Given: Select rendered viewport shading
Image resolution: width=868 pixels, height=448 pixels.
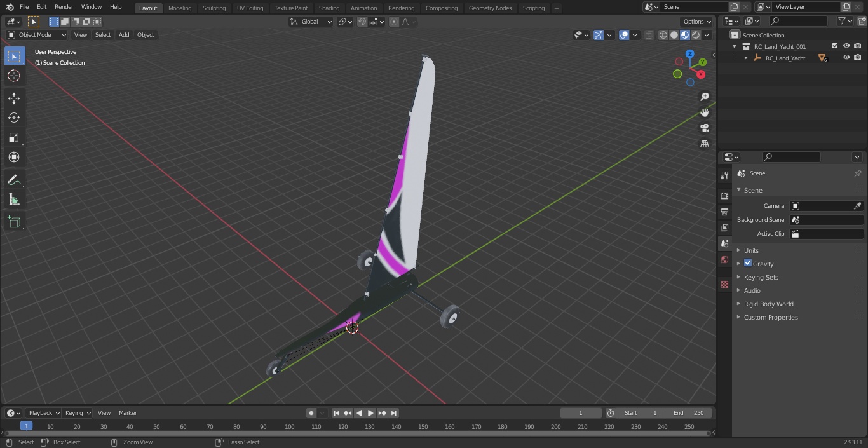Looking at the screenshot, I should (696, 35).
